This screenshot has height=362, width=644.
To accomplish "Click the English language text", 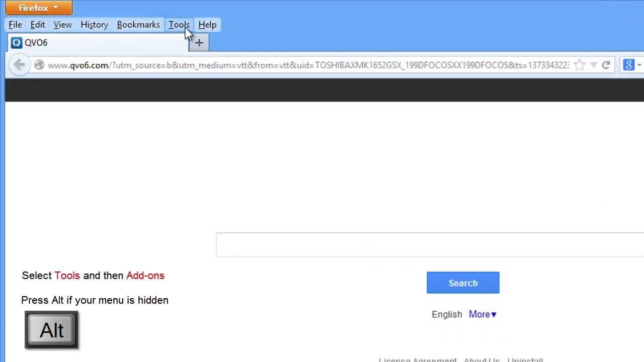I will click(447, 314).
